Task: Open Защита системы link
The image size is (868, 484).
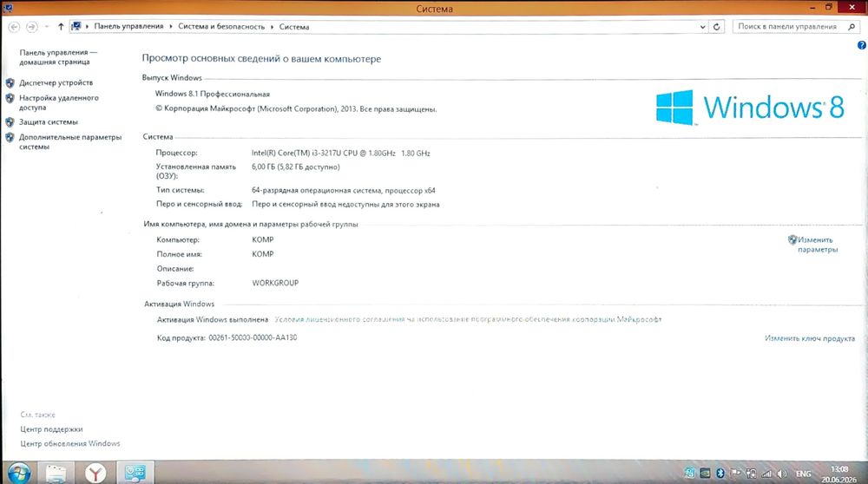Action: point(48,121)
